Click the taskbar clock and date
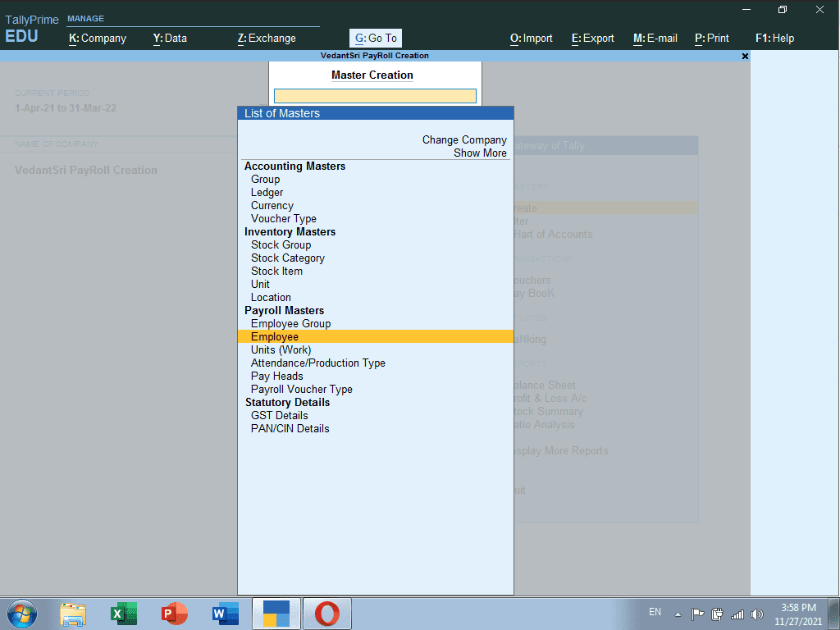 (x=797, y=614)
